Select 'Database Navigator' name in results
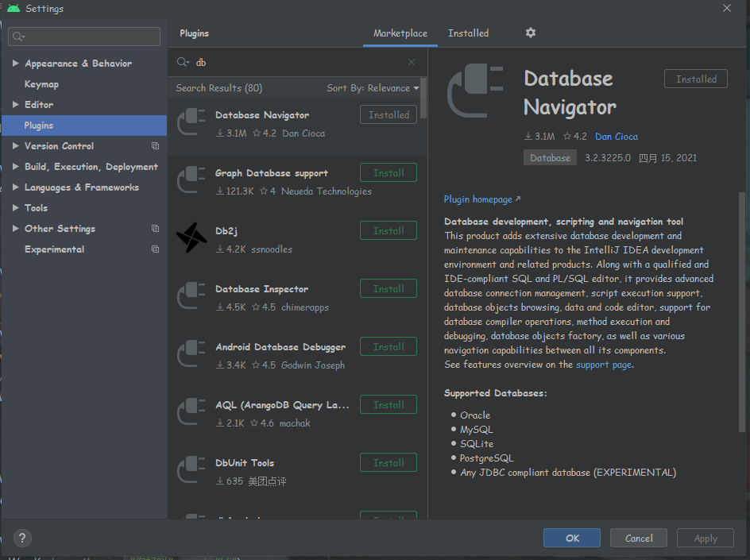The image size is (750, 560). 262,114
